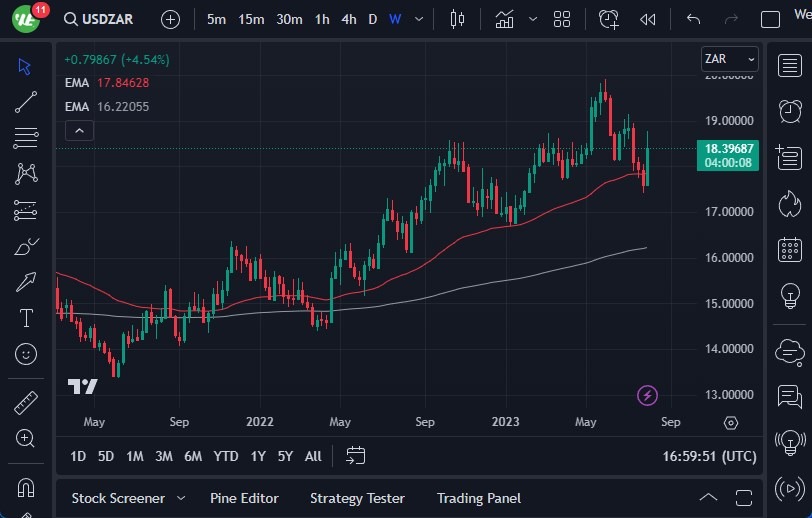Screen dimensions: 812x518
Task: Activate the ruler measure tool
Action: [26, 403]
